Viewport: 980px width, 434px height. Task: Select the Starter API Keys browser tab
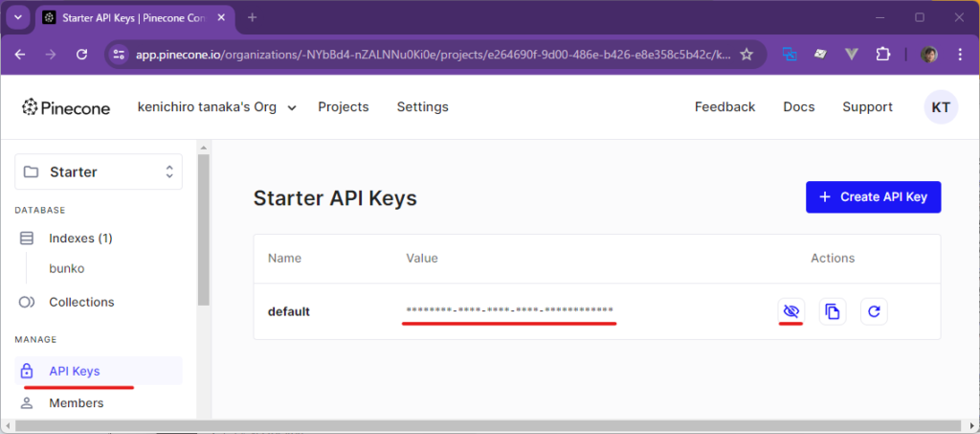[134, 17]
